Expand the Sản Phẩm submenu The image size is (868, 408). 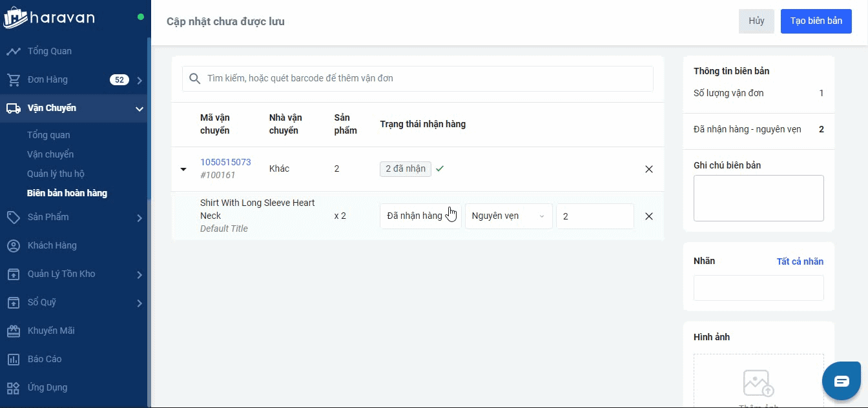point(139,218)
